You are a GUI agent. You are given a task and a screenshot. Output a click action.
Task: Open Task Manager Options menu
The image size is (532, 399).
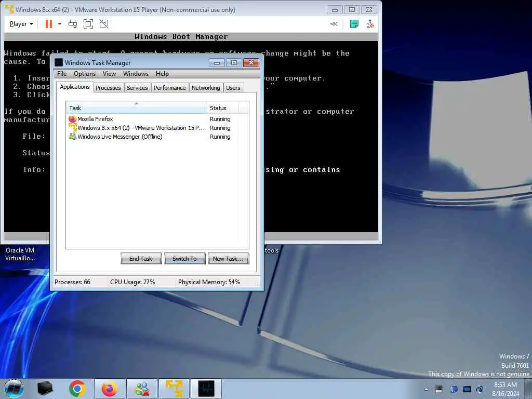click(85, 74)
